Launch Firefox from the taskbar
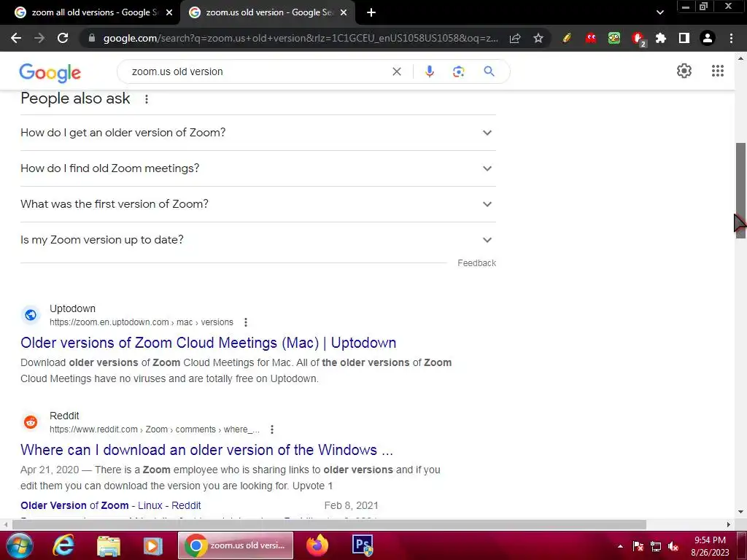 [317, 545]
